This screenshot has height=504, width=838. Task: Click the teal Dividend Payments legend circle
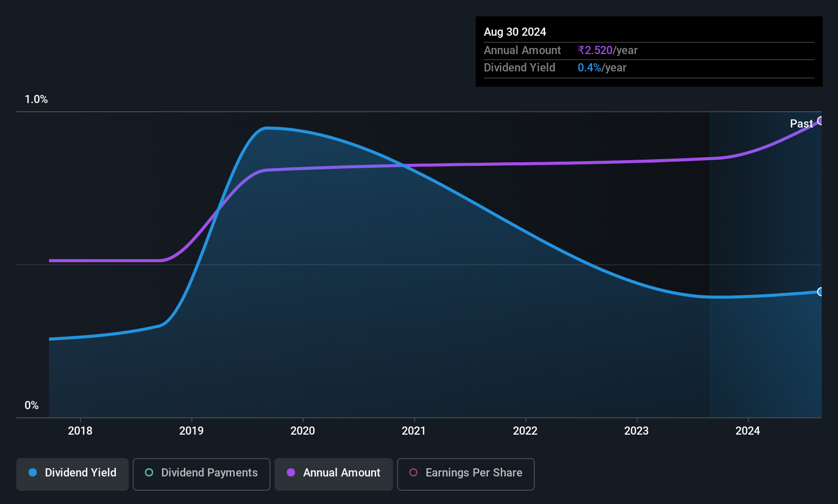click(x=149, y=472)
